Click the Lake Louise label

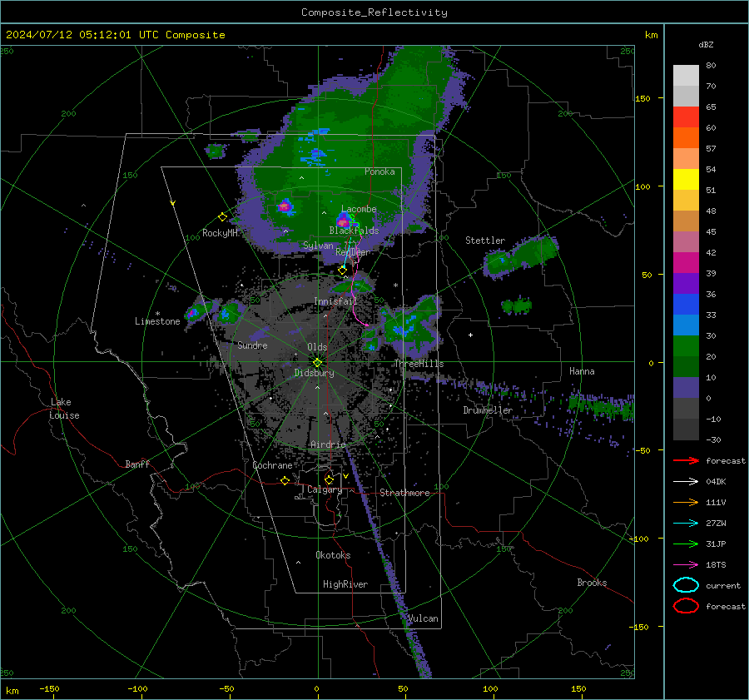click(x=64, y=409)
